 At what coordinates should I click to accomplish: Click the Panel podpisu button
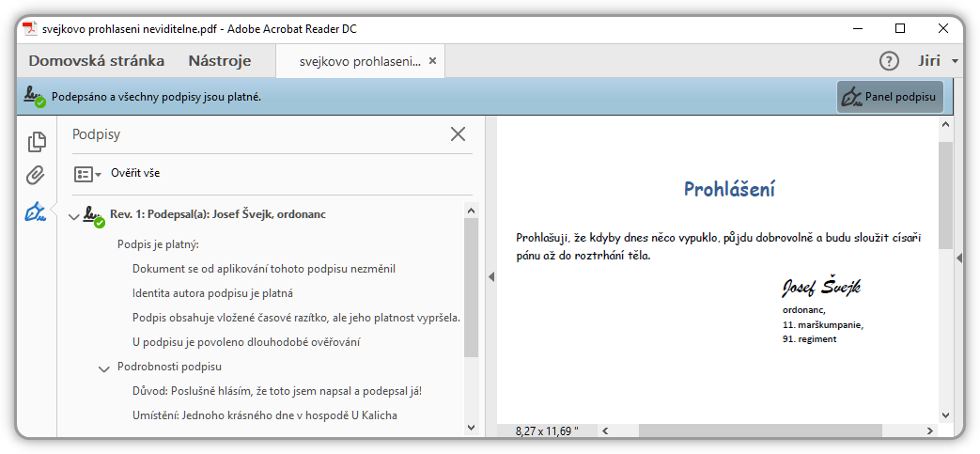click(890, 97)
